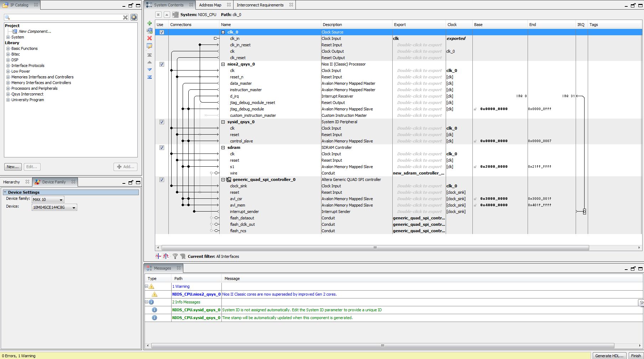Expand the Memory Interfaces and Controllers library item
The height and width of the screenshot is (359, 644).
point(8,83)
